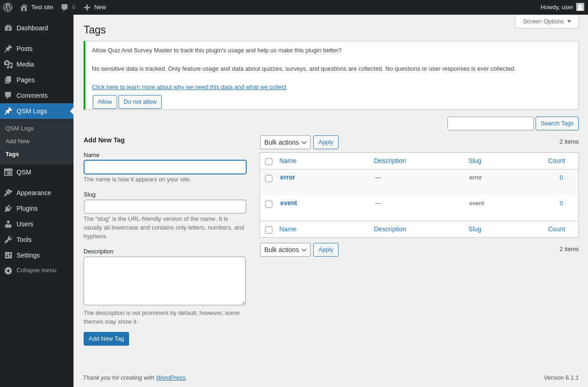The width and height of the screenshot is (588, 387).
Task: Toggle the select-all checkbox in table header
Action: pyautogui.click(x=269, y=162)
